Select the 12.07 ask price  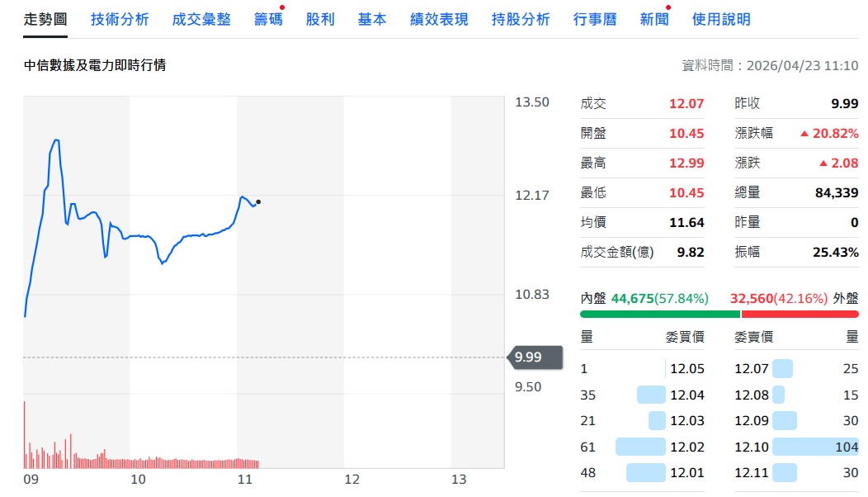point(752,369)
